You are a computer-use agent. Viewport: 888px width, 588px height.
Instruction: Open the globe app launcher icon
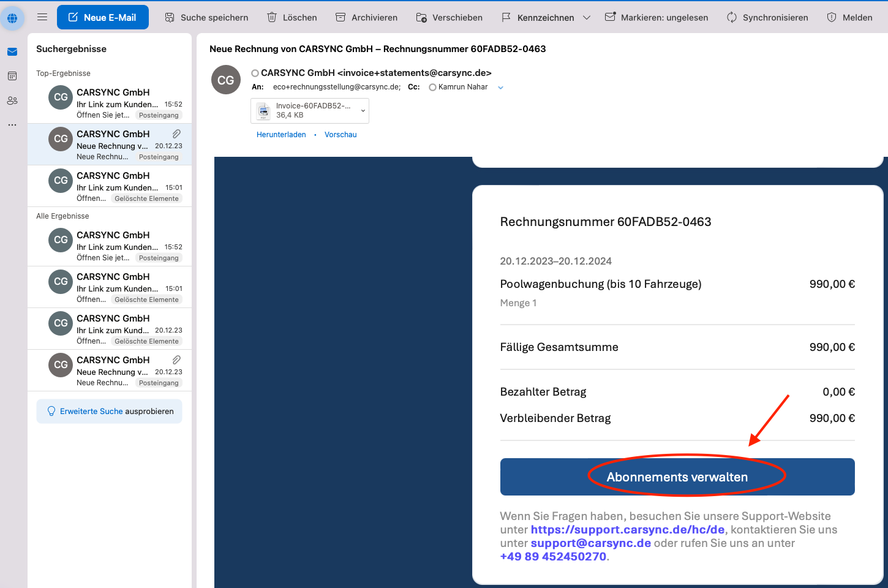pos(12,18)
